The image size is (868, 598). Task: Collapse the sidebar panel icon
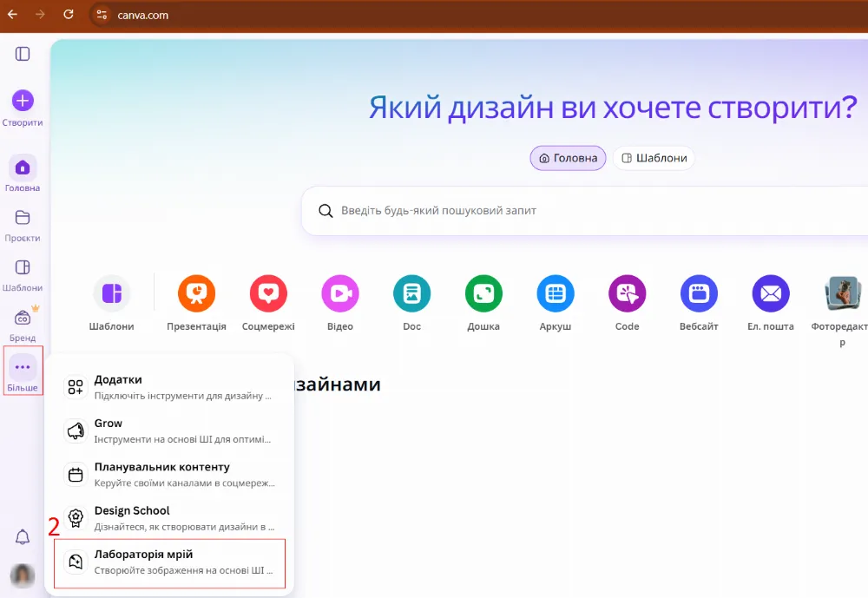pyautogui.click(x=23, y=54)
